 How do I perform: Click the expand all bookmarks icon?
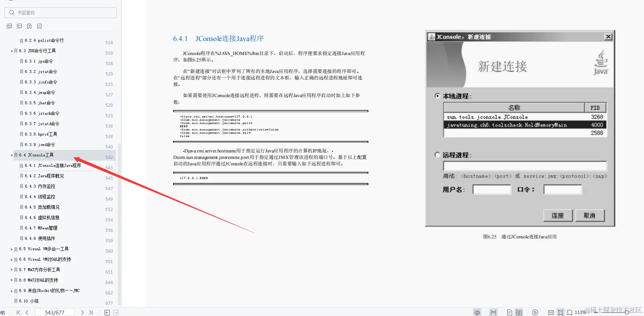[x=9, y=26]
